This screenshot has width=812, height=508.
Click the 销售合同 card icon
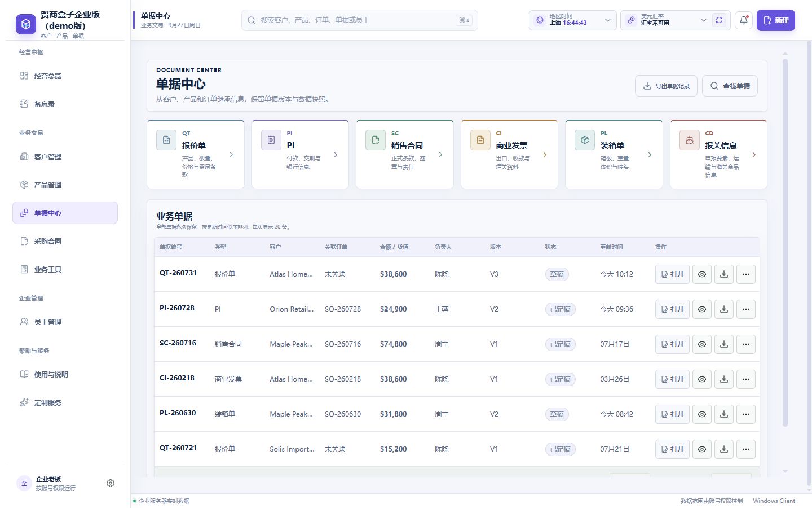376,140
